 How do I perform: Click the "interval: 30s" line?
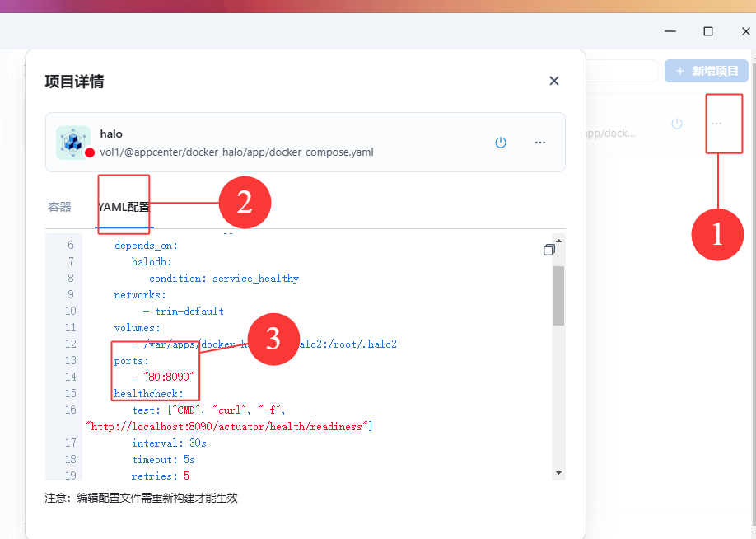click(169, 443)
